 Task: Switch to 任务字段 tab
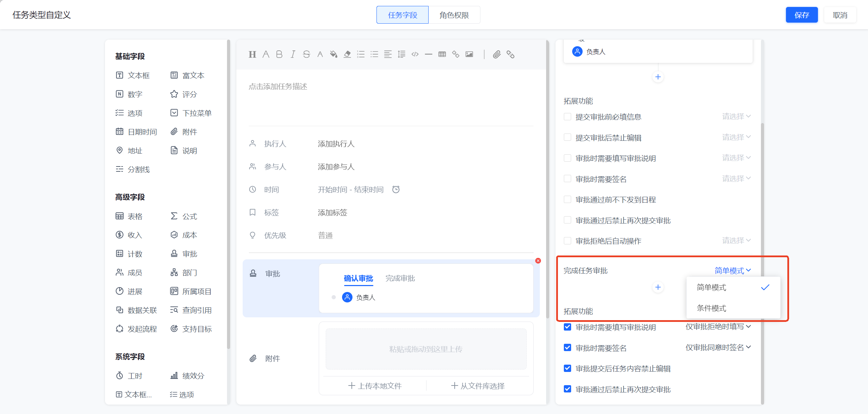[x=403, y=15]
